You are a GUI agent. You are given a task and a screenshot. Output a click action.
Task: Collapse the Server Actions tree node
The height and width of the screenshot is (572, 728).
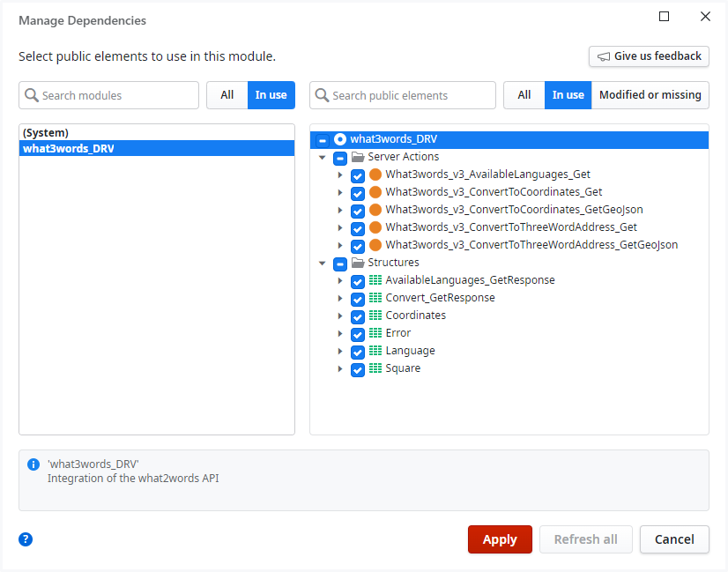point(323,157)
